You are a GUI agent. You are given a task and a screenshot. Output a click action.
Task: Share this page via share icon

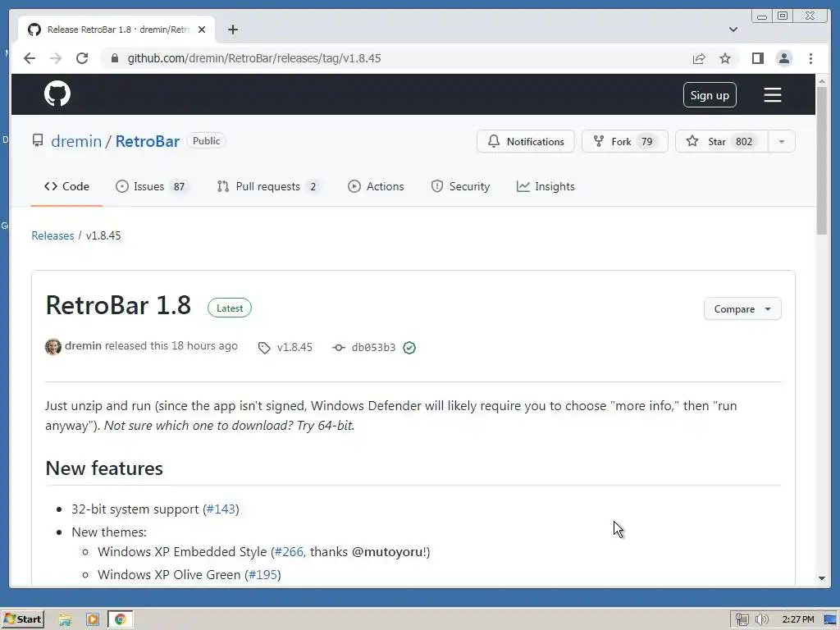[699, 58]
